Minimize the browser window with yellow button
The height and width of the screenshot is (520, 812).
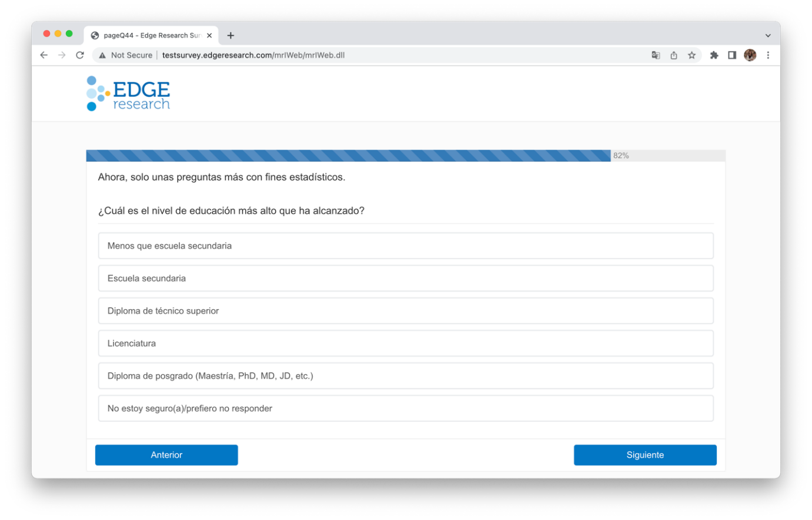coord(58,33)
